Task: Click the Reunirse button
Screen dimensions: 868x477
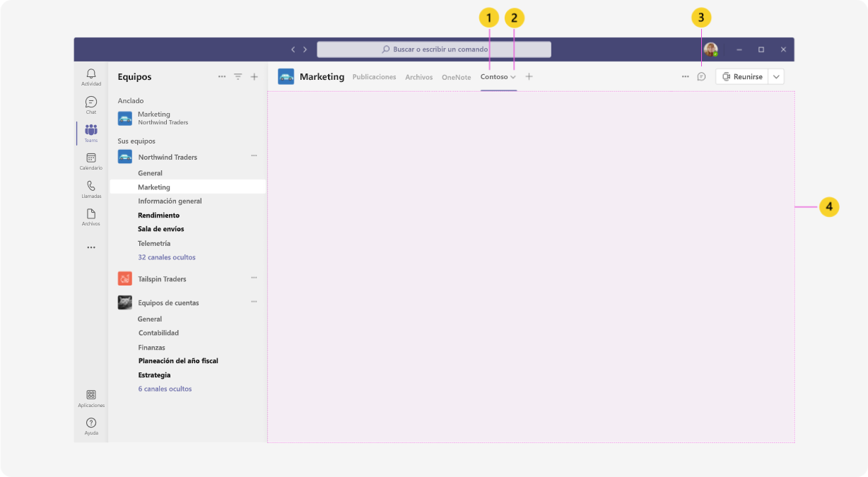Action: tap(742, 76)
